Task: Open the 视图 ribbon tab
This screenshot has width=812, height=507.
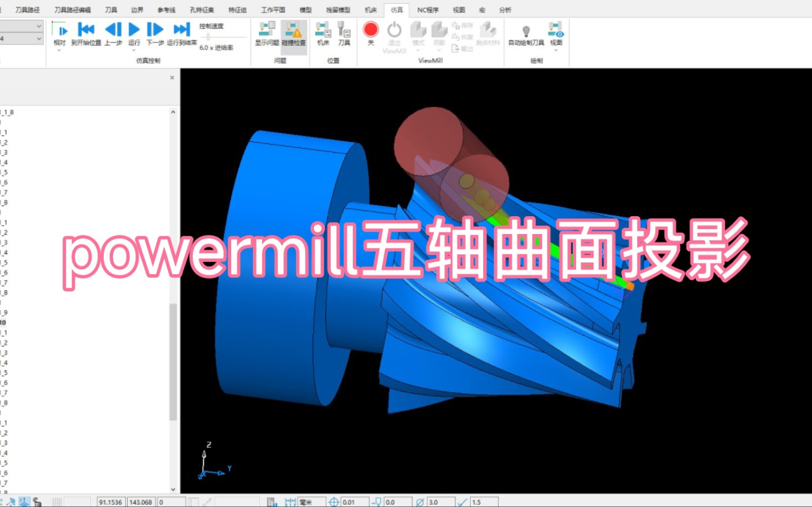Action: click(459, 10)
